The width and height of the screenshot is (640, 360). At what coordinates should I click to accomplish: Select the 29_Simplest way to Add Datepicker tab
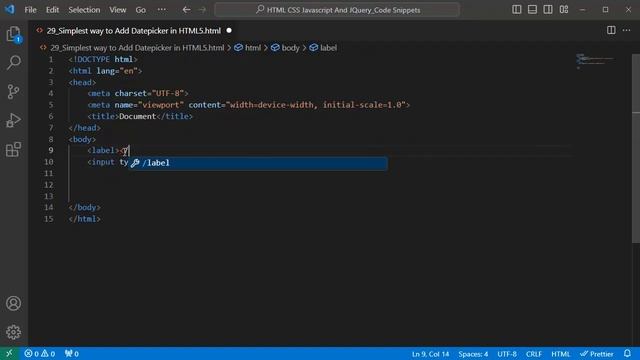click(x=133, y=31)
